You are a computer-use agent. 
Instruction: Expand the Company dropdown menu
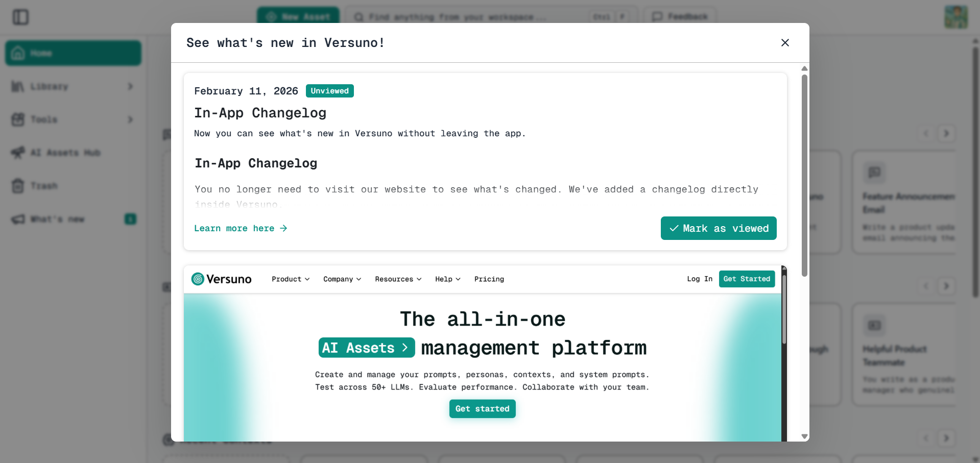pyautogui.click(x=342, y=279)
